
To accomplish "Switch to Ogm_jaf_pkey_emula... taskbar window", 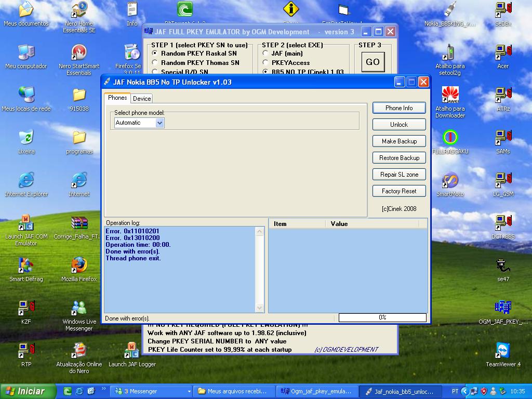I will click(x=316, y=391).
